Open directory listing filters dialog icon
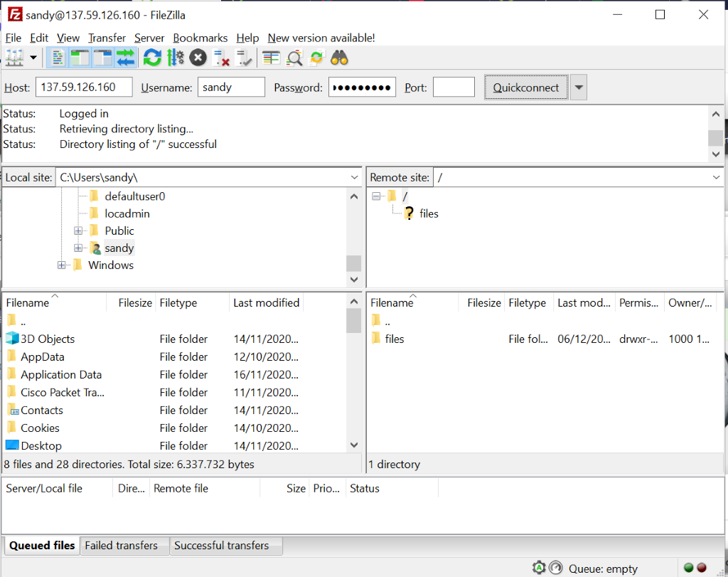This screenshot has height=577, width=728. coord(271,58)
